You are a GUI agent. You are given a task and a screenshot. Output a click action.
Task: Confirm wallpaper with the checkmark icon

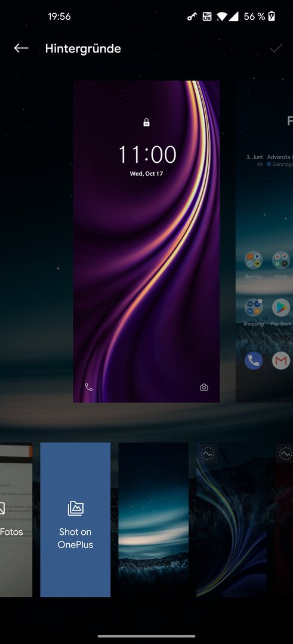(276, 48)
